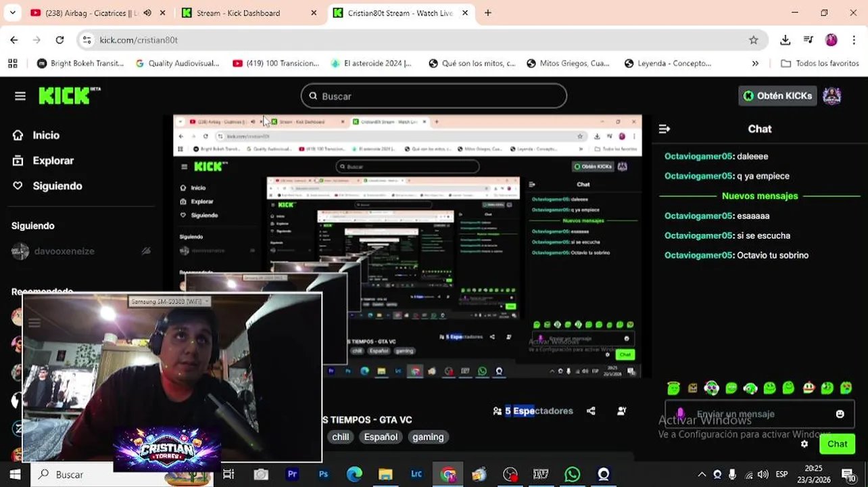868x487 pixels.
Task: Open Chrome media controls icon
Action: pyautogui.click(x=809, y=40)
